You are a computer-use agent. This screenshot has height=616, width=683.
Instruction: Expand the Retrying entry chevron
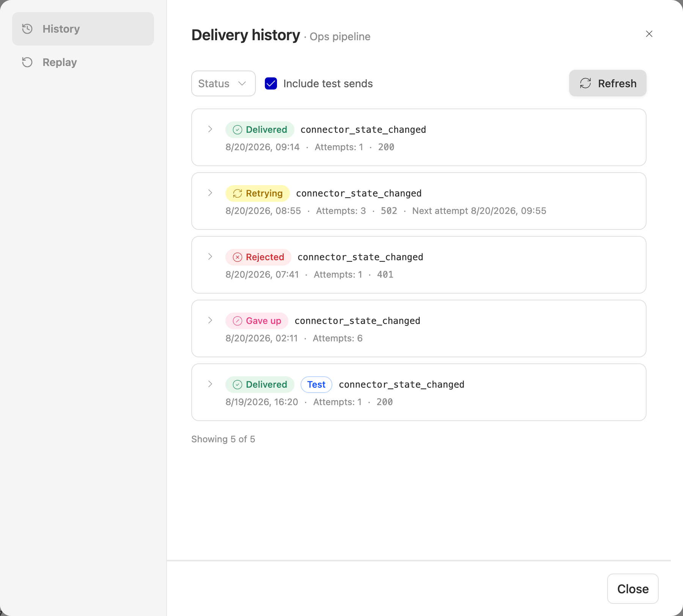[x=210, y=193]
